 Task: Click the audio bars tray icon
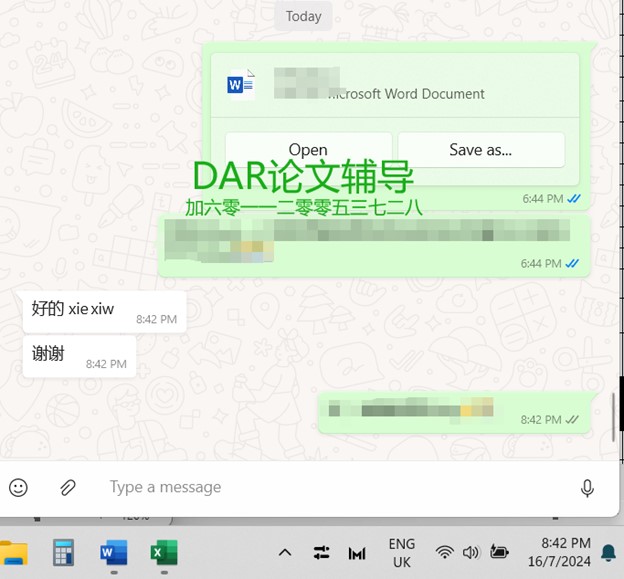pos(357,553)
